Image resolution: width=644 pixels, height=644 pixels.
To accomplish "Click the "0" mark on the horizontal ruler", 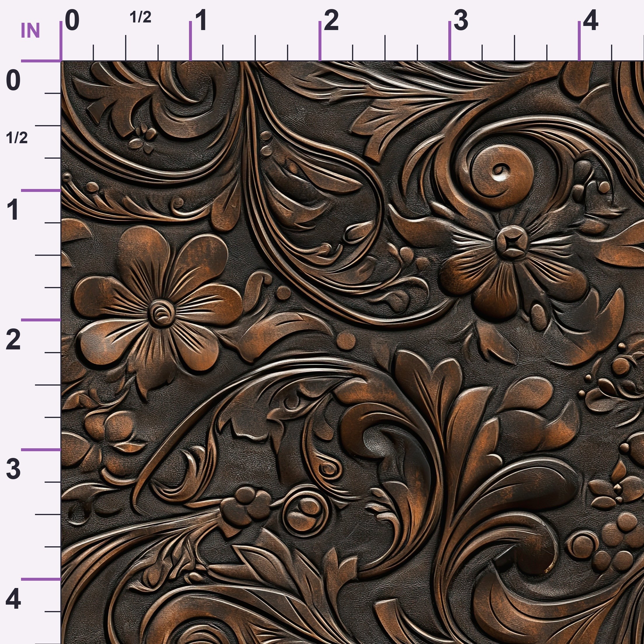I will [x=72, y=20].
